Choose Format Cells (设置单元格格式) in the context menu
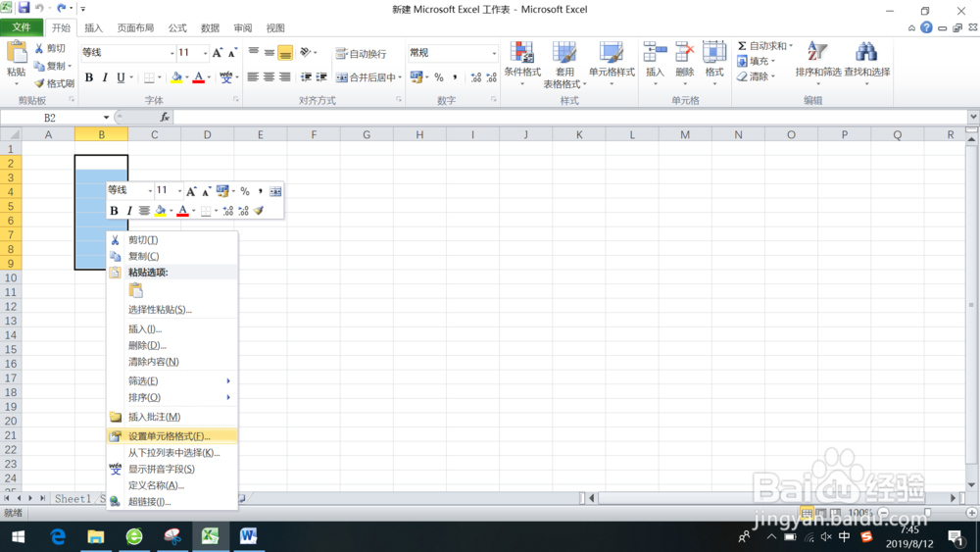The width and height of the screenshot is (980, 552). 171,436
